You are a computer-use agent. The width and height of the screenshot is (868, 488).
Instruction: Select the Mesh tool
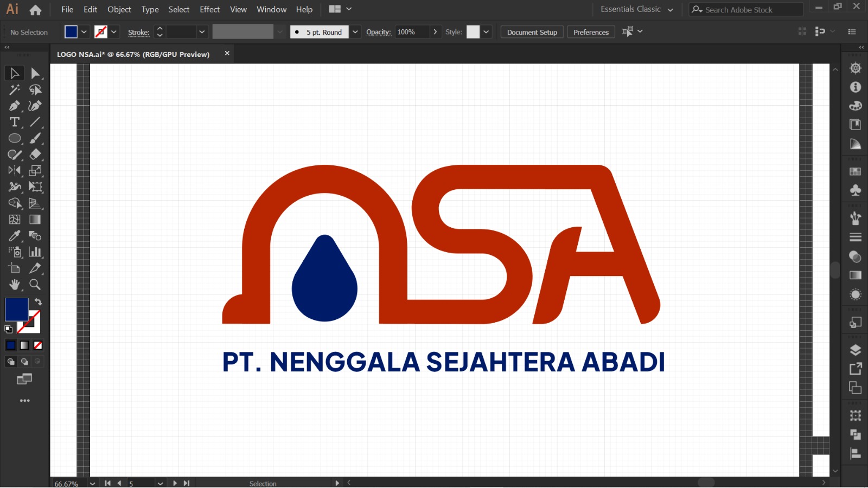pyautogui.click(x=15, y=220)
